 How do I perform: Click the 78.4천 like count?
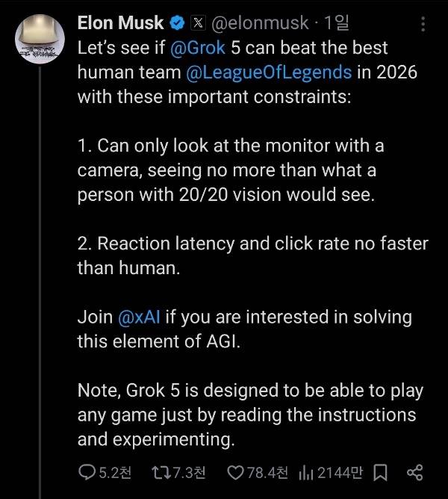[267, 472]
